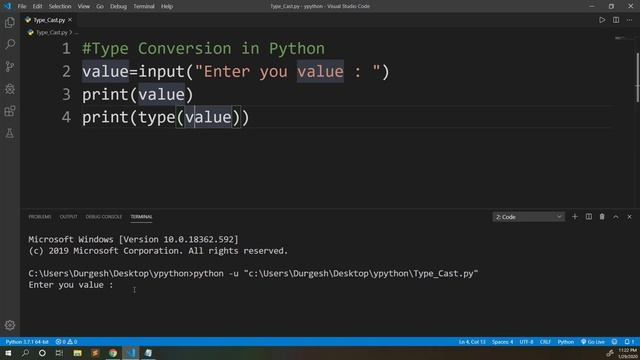Open the Edit menu

point(37,6)
